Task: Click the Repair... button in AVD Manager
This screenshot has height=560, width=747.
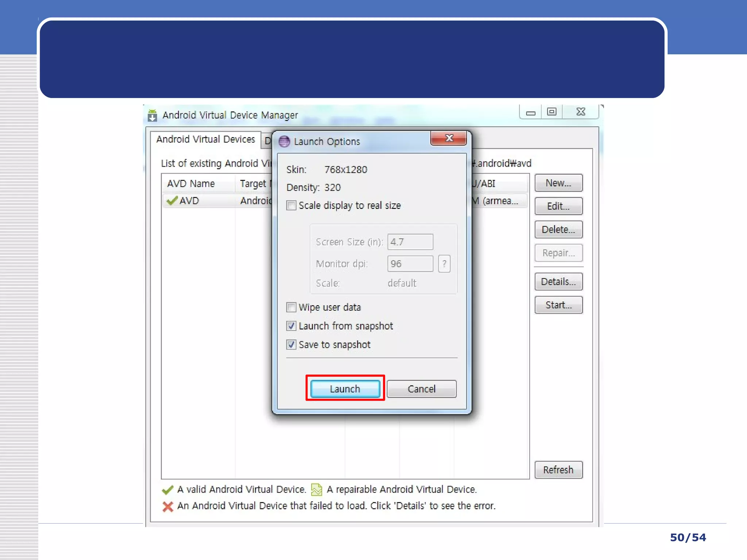Action: pos(558,253)
